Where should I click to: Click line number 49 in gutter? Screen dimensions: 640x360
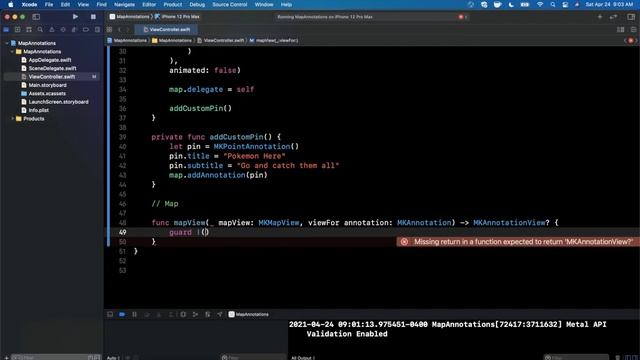click(x=122, y=232)
